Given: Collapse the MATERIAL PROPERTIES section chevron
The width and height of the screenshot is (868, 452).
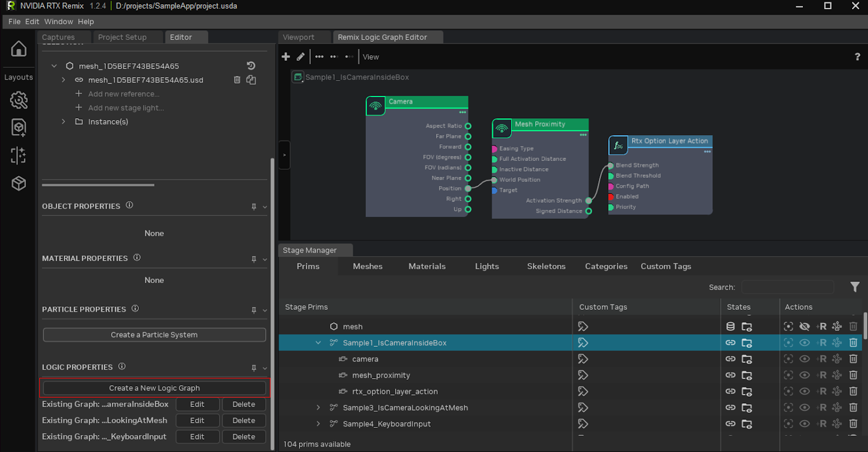Looking at the screenshot, I should (265, 259).
